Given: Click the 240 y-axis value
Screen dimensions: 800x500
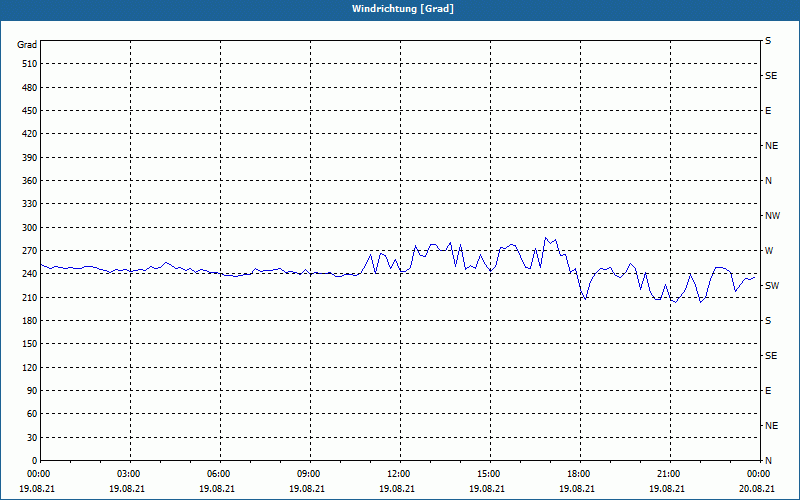Looking at the screenshot, I should coord(30,274).
